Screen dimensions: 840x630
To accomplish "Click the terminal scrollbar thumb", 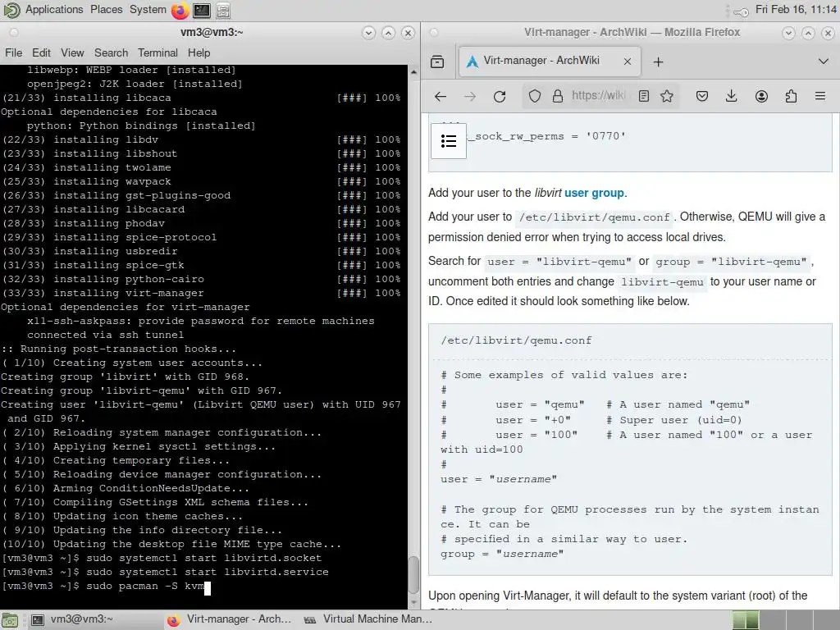I will point(413,574).
